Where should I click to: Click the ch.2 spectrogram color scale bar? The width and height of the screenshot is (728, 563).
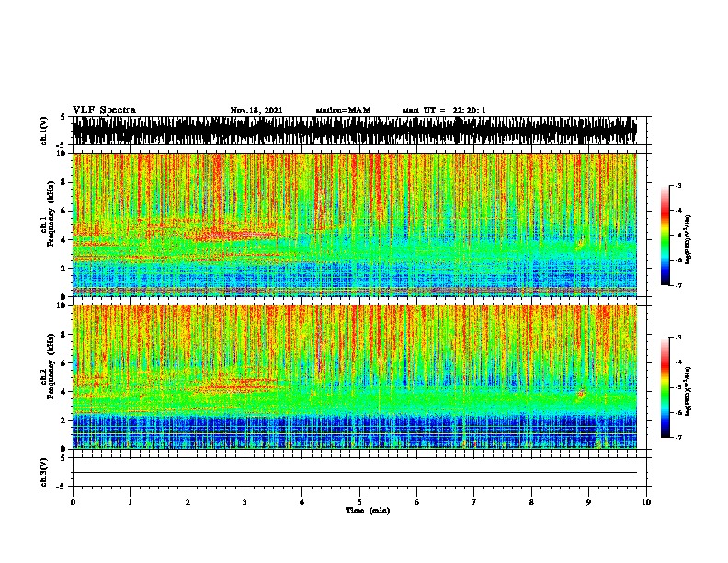click(665, 387)
